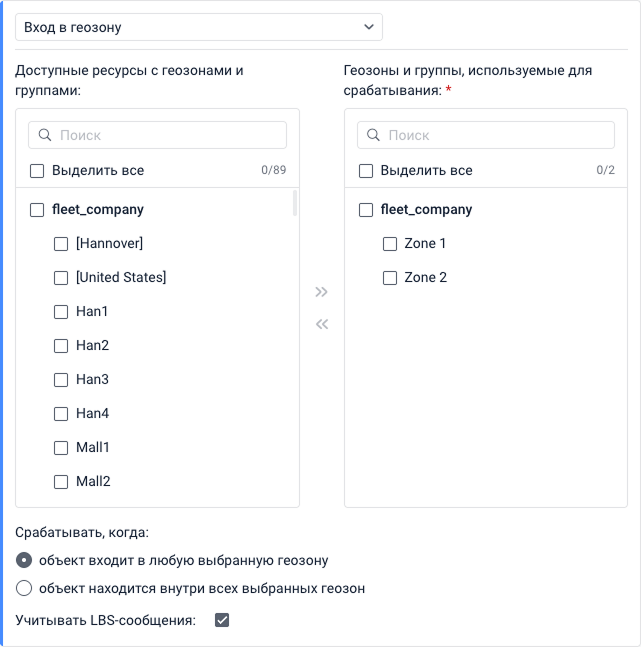Check Zone 2 in the selected list

tap(390, 278)
